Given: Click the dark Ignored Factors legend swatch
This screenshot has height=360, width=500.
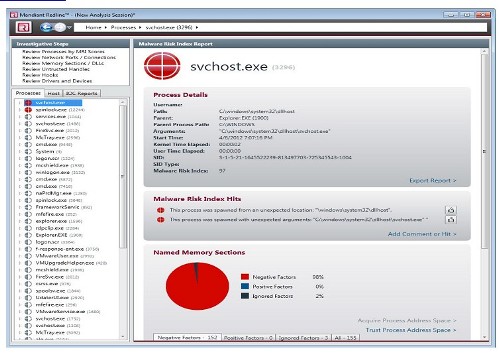Looking at the screenshot, I should [245, 296].
